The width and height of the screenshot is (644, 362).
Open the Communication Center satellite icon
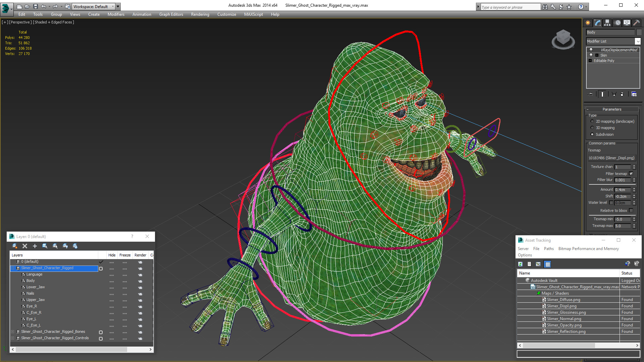click(x=561, y=7)
